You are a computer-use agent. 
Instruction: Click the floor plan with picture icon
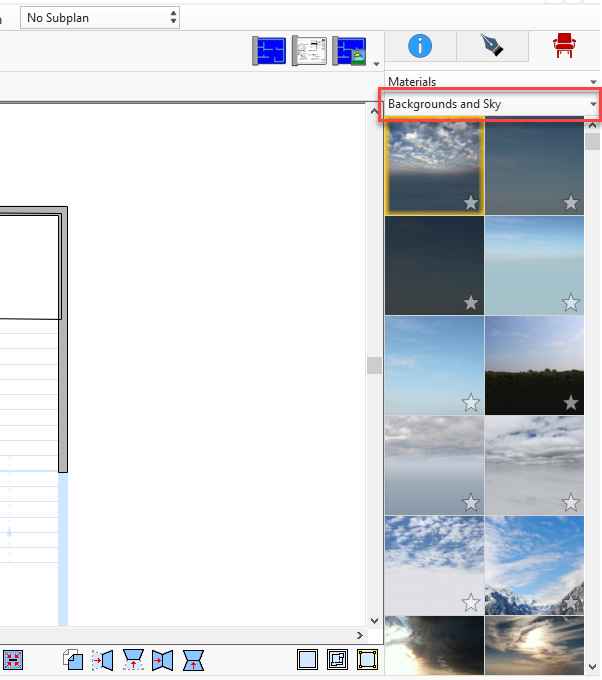(x=350, y=51)
